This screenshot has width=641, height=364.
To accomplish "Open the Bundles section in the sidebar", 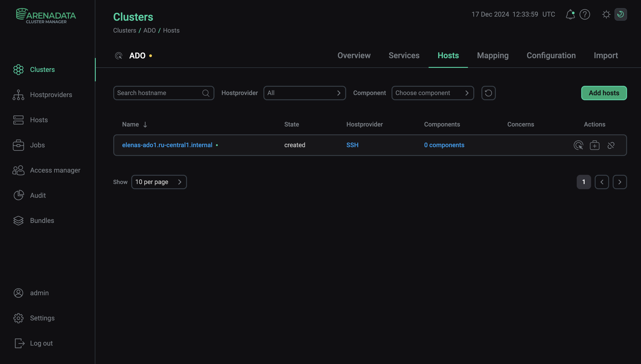I will tap(42, 220).
